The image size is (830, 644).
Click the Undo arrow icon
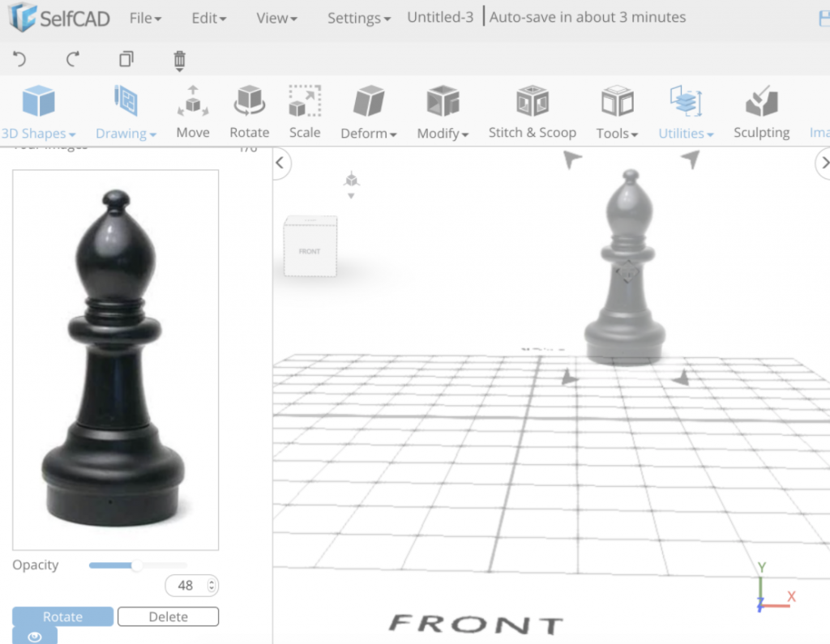click(x=19, y=59)
